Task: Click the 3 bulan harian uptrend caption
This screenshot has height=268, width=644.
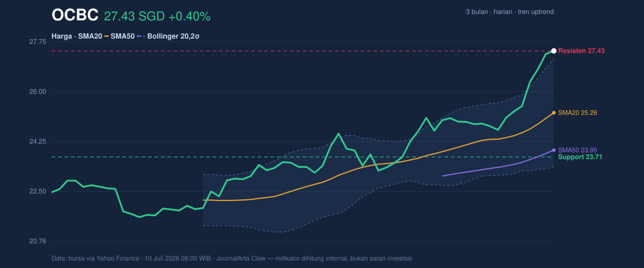Action: [510, 12]
